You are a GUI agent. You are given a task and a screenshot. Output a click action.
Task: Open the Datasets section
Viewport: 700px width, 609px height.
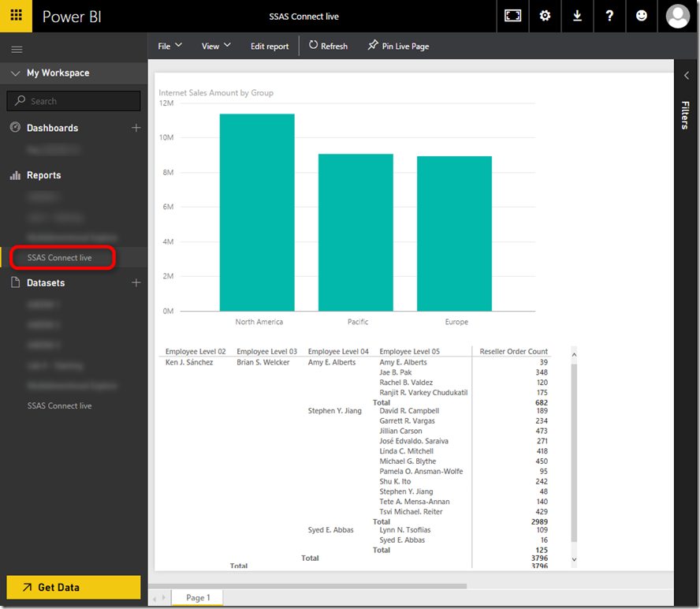pos(46,283)
